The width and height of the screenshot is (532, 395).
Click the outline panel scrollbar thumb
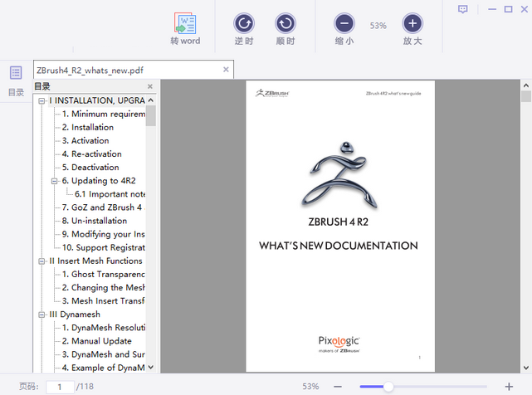coord(151,115)
